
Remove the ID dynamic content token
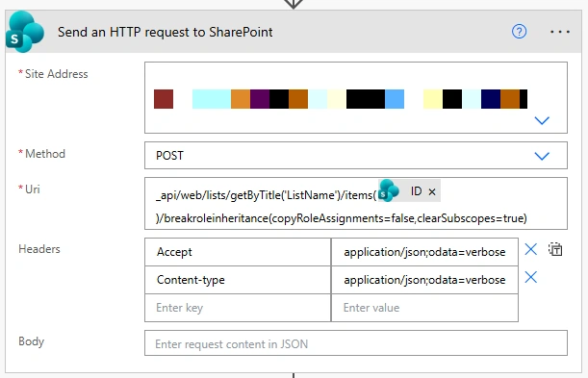pyautogui.click(x=432, y=191)
